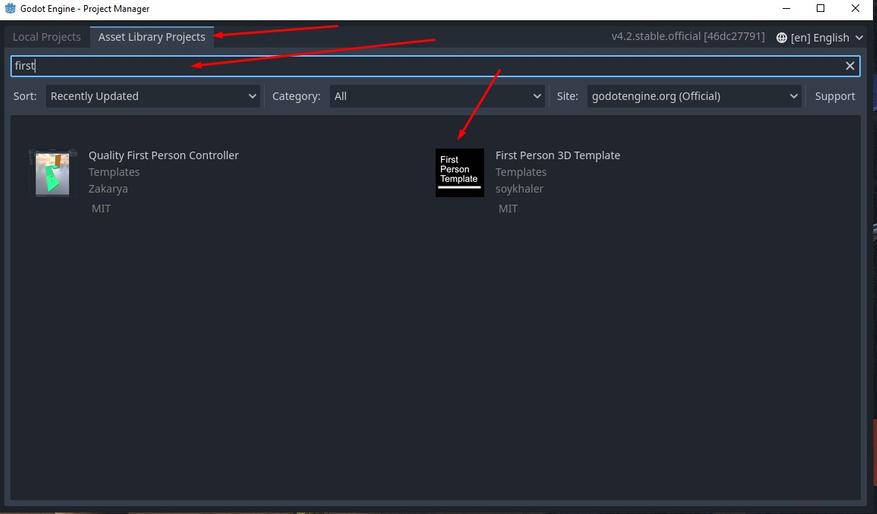Image resolution: width=877 pixels, height=514 pixels.
Task: Select the Asset Library Projects tab
Action: (x=152, y=37)
